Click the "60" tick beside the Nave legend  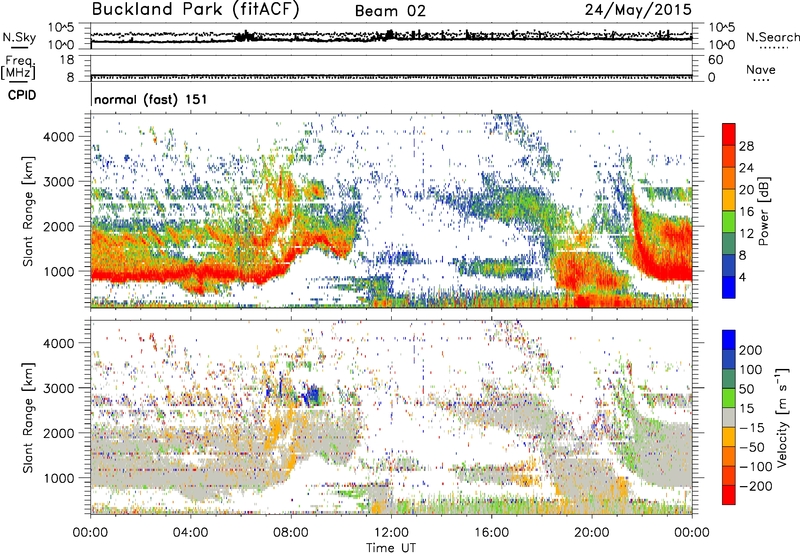click(715, 60)
